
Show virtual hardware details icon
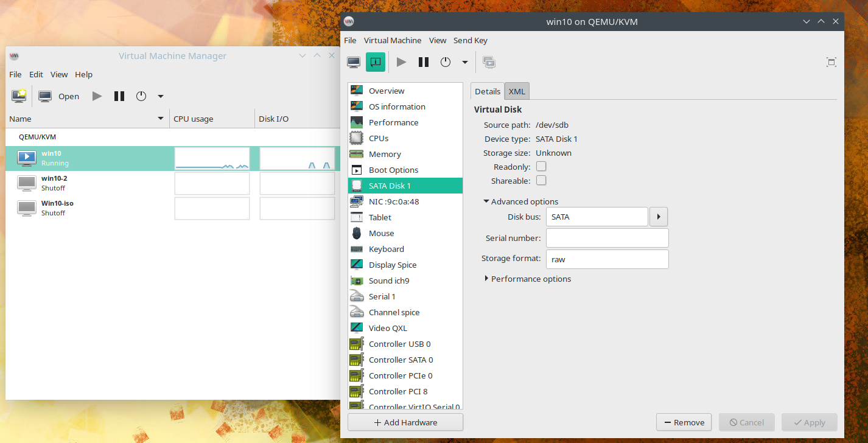376,62
